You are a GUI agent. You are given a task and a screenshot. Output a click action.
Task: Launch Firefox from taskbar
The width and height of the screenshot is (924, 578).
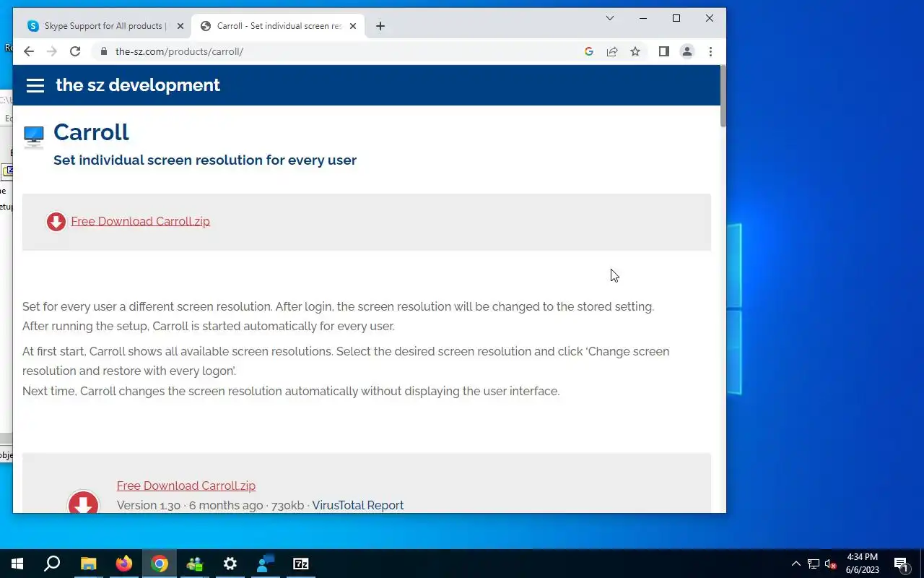(124, 564)
